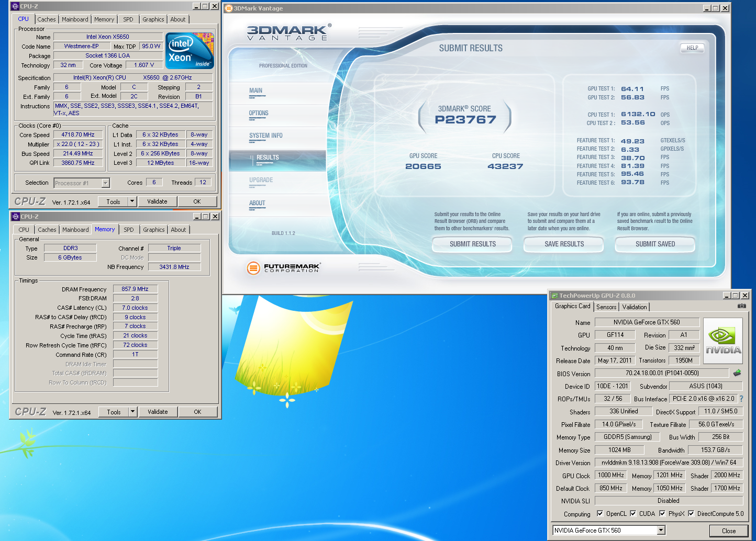Click Validate in top CPU-Z window
The height and width of the screenshot is (541, 756).
[x=157, y=201]
